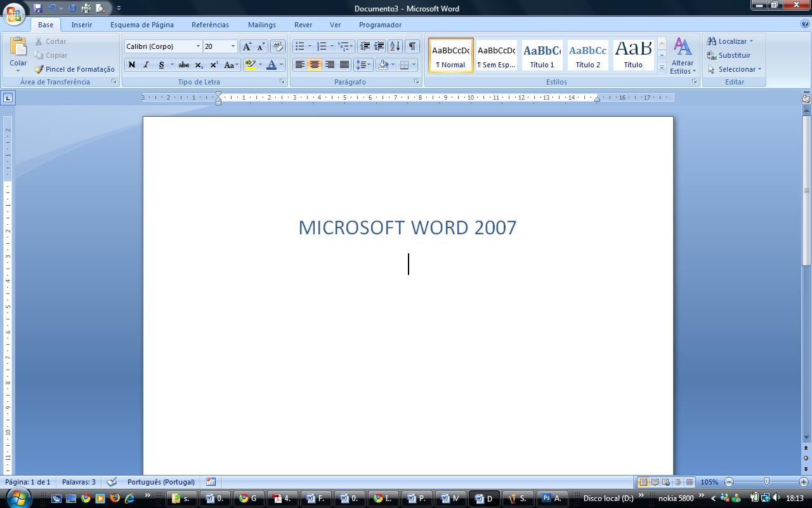
Task: Toggle superscript formatting
Action: [214, 65]
